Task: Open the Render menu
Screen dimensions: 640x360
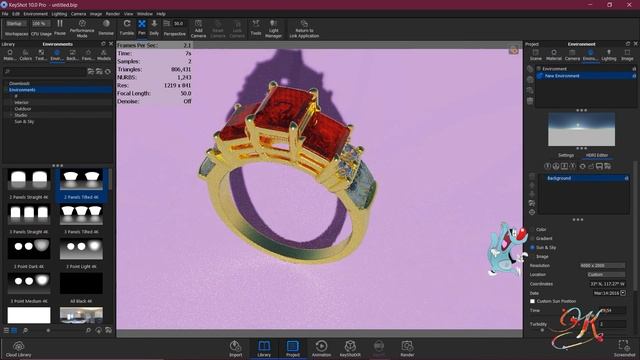Action: pos(113,14)
